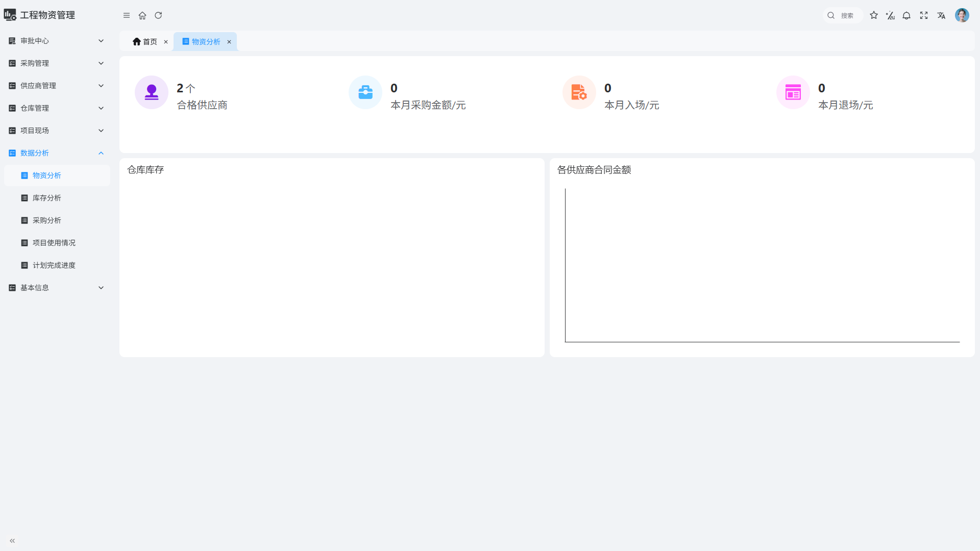The width and height of the screenshot is (980, 551).
Task: Click the 本月采购金额 blue briefcase icon
Action: tap(365, 92)
